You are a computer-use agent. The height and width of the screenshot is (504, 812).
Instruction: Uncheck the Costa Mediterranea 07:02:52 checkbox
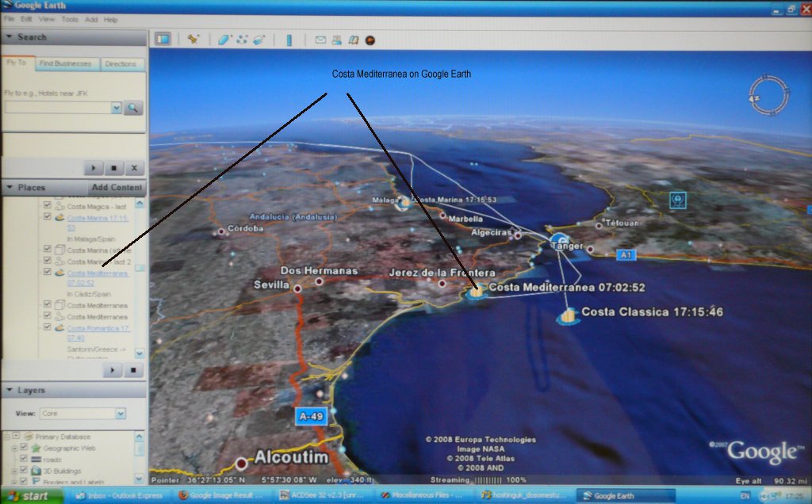[47, 271]
